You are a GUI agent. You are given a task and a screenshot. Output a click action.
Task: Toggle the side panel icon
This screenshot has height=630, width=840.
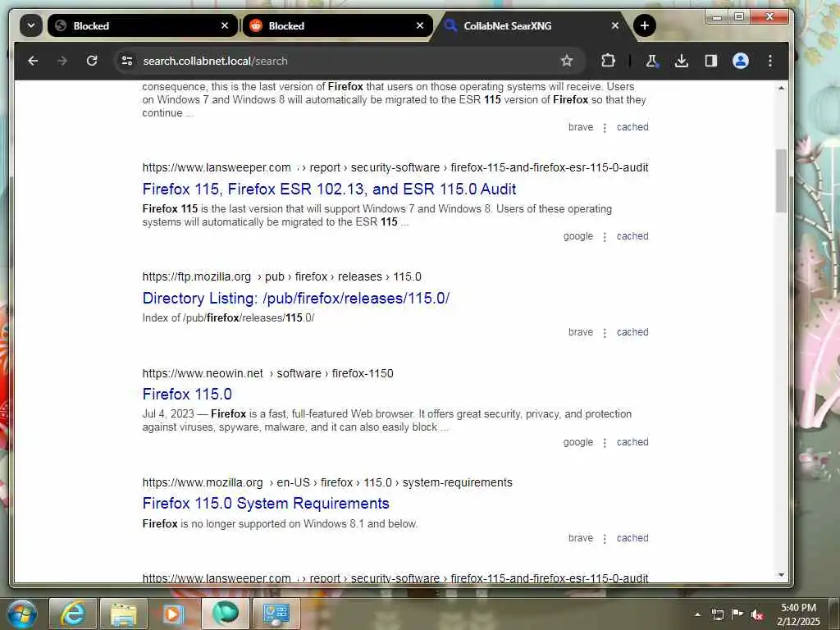click(x=711, y=61)
